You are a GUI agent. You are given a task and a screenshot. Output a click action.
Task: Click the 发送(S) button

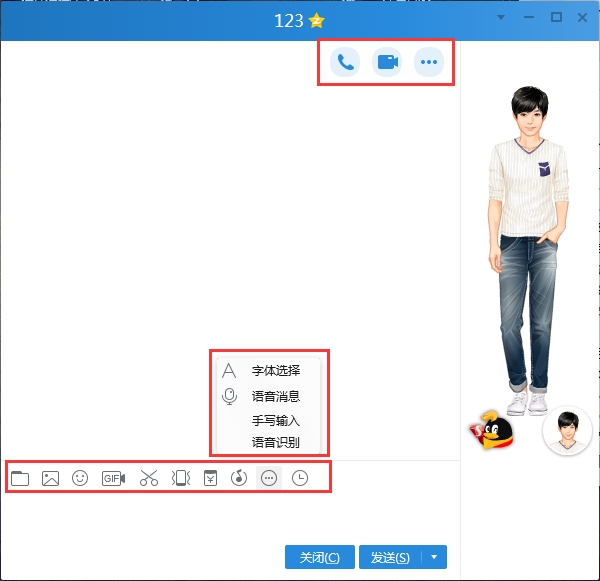coord(390,557)
